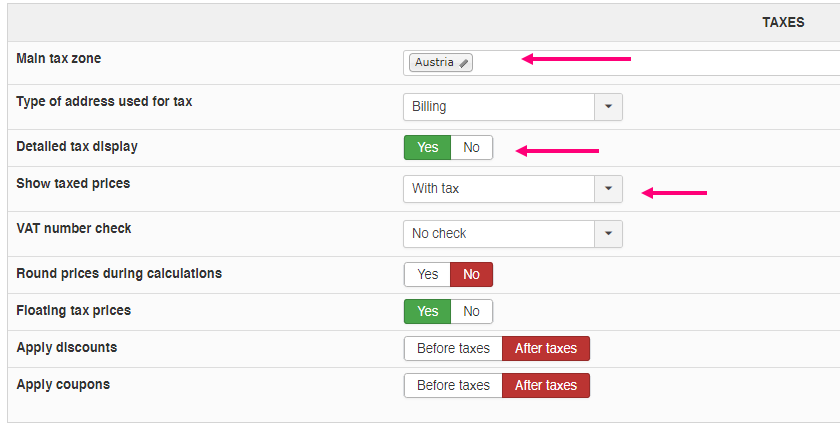Open the Type of address dropdown arrow
The height and width of the screenshot is (430, 840).
click(608, 107)
